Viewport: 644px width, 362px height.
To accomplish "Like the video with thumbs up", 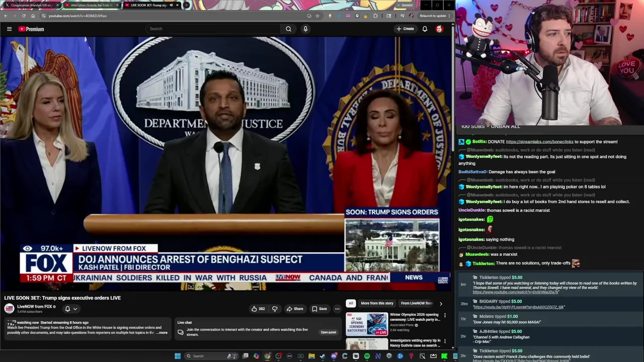I will 258,309.
